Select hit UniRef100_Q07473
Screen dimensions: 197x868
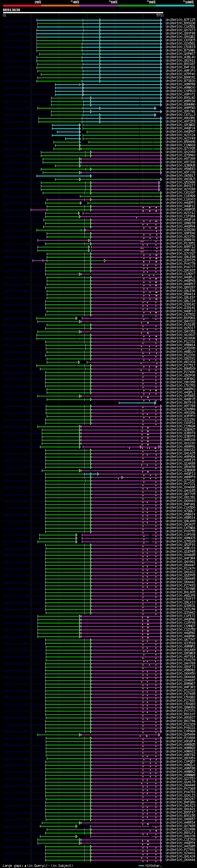[x=180, y=30]
